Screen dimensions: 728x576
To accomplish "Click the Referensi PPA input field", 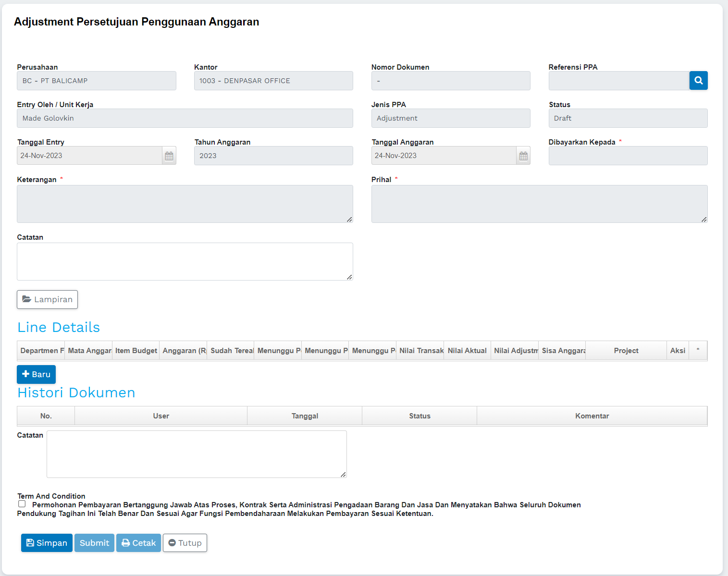I will (x=618, y=81).
